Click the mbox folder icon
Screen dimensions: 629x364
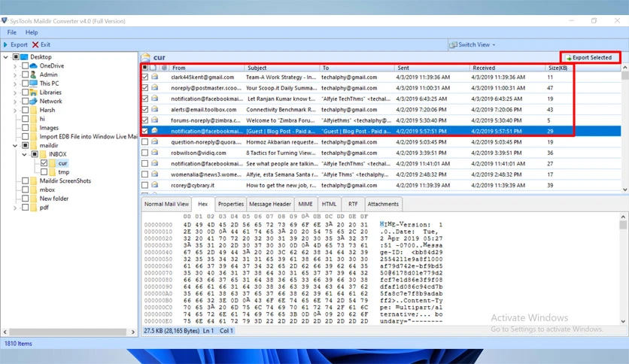[x=34, y=190]
